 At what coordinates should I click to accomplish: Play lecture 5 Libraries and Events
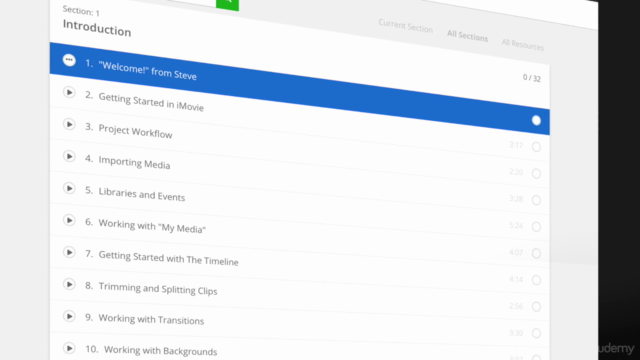[69, 188]
